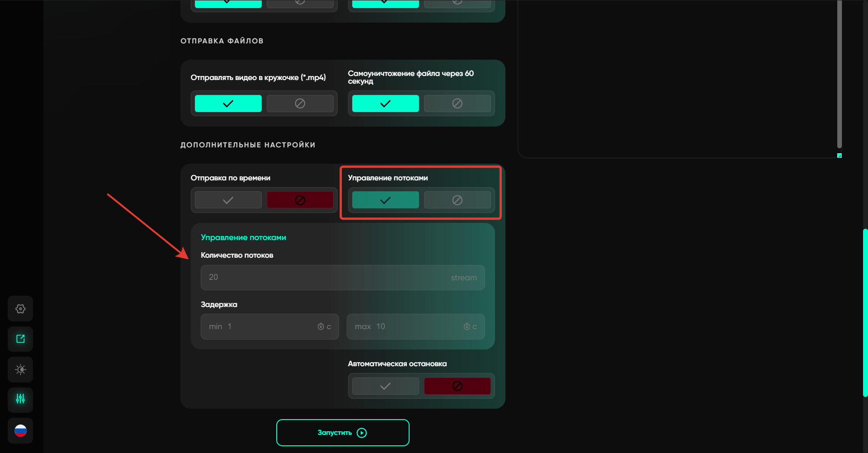Enable "Управление потоками" checkmark button
Image resolution: width=868 pixels, height=453 pixels.
tap(385, 200)
